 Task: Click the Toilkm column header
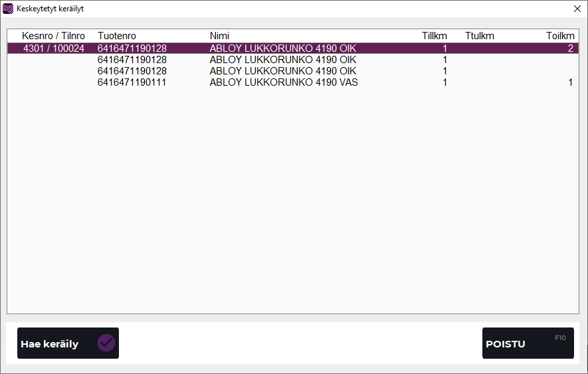pyautogui.click(x=559, y=36)
